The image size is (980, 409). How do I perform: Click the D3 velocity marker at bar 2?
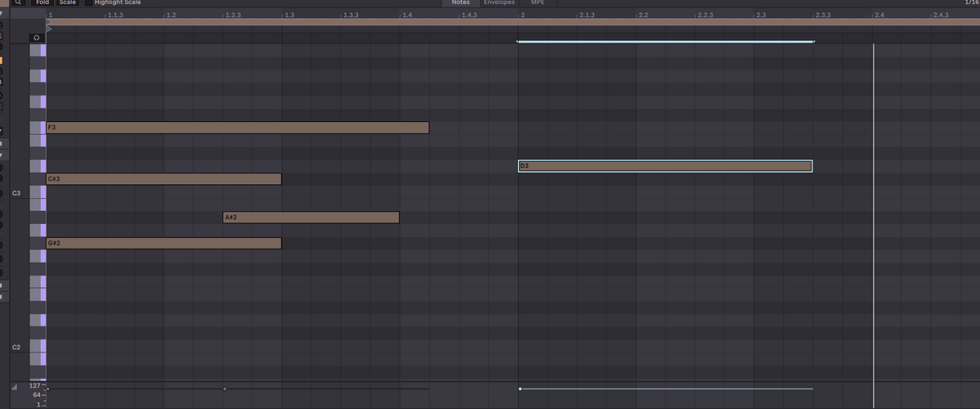coord(520,389)
